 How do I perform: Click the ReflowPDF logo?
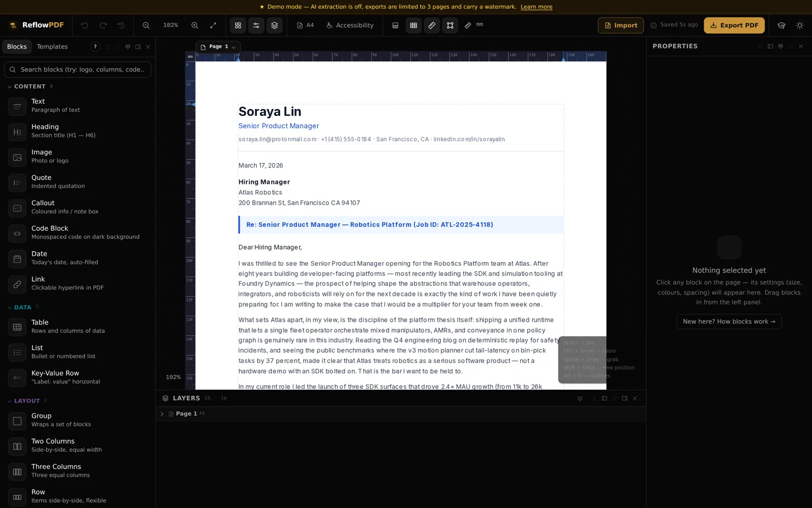coord(37,26)
